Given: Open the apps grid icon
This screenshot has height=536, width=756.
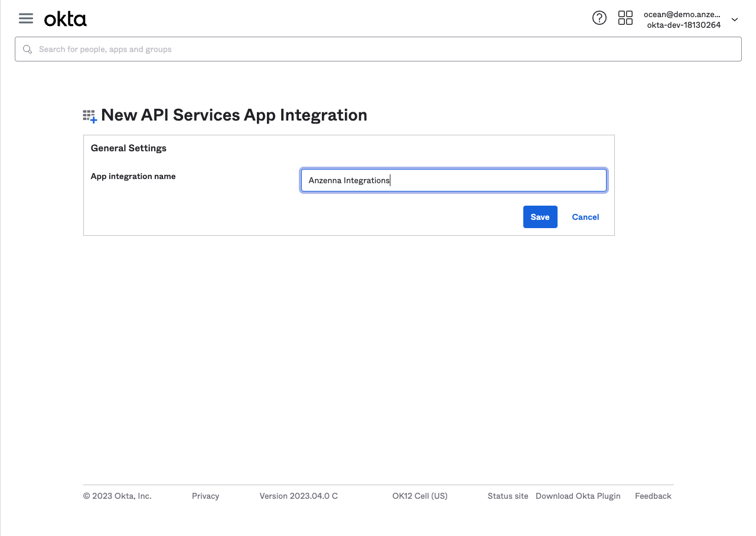Looking at the screenshot, I should [x=625, y=18].
